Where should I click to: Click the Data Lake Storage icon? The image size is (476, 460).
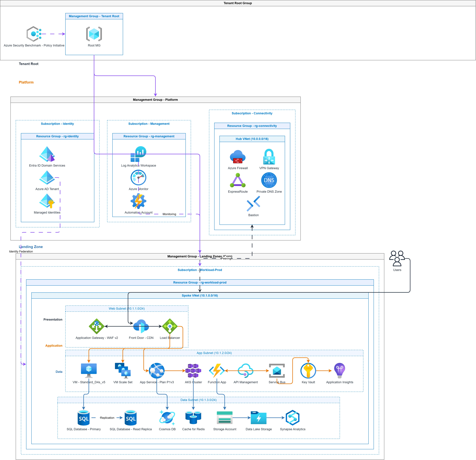click(259, 418)
